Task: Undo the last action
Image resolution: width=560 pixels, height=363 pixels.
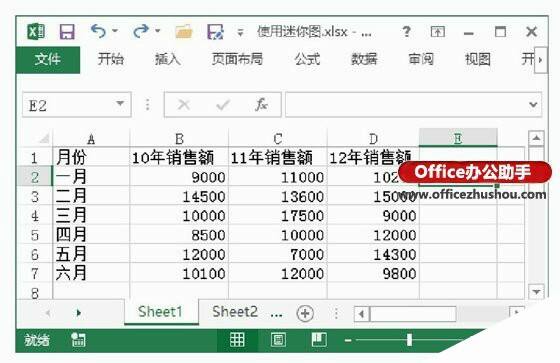Action: (x=98, y=31)
